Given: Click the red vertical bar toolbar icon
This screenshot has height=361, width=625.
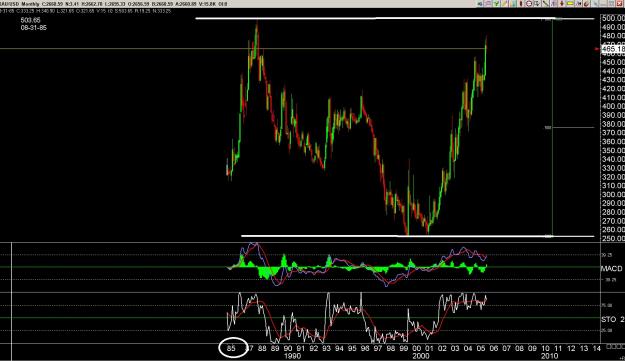Looking at the screenshot, I should (x=521, y=4).
